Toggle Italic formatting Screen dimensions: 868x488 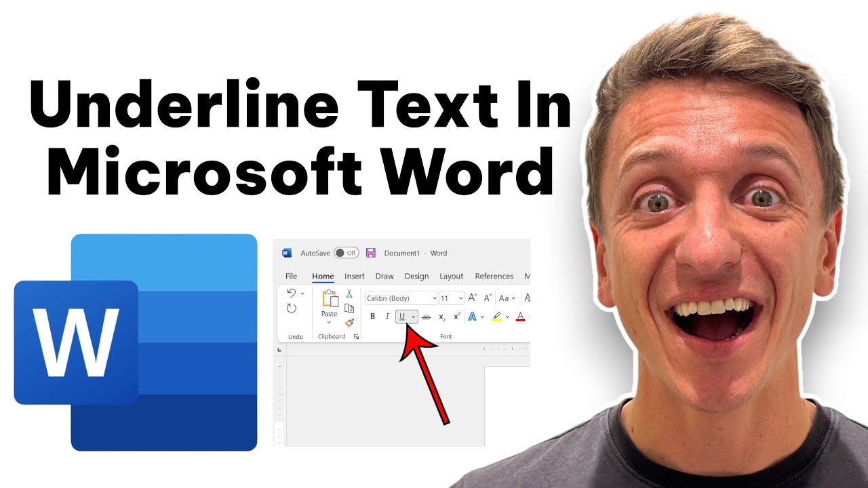click(387, 317)
